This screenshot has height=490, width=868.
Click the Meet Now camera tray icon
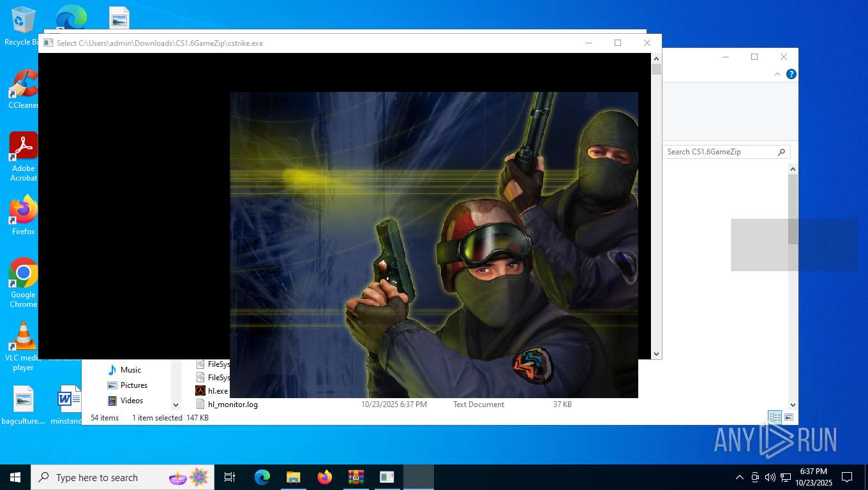pos(755,477)
